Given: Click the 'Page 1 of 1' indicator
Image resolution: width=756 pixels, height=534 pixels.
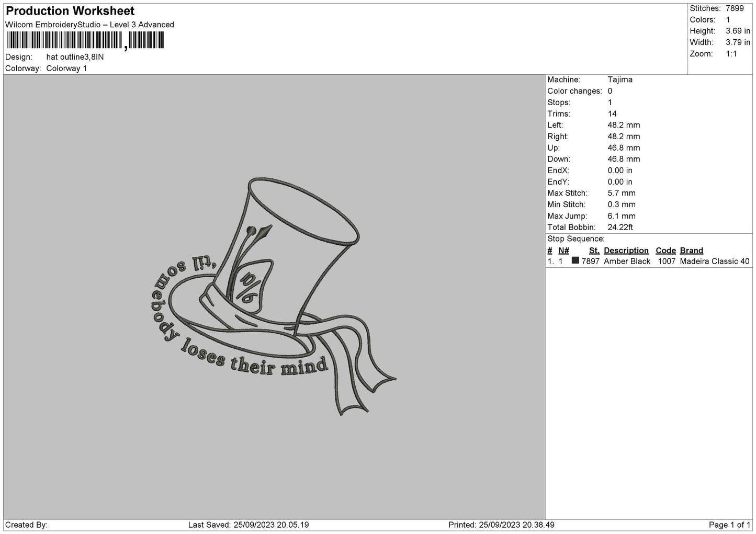Looking at the screenshot, I should click(x=729, y=525).
